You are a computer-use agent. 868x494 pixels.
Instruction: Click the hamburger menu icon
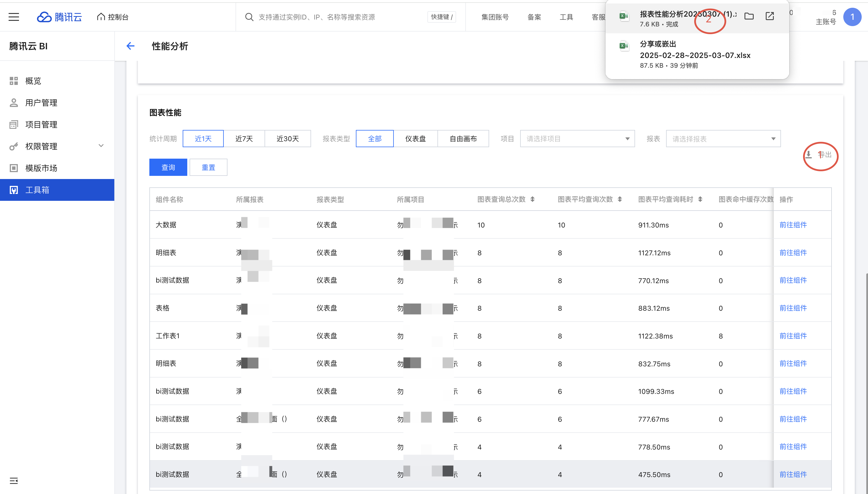tap(13, 17)
